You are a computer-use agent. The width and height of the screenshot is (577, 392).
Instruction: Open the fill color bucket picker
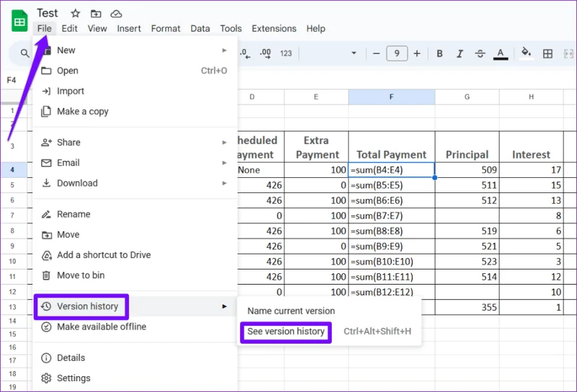(527, 53)
